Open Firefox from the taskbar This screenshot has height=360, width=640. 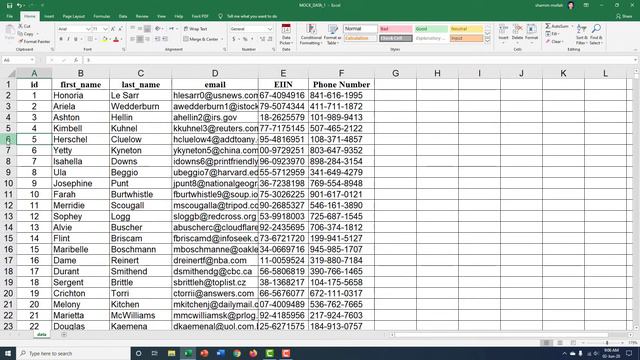click(x=253, y=353)
